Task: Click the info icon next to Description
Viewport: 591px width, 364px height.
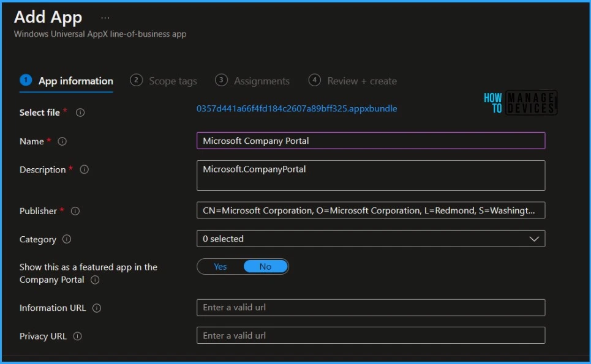Action: coord(85,170)
